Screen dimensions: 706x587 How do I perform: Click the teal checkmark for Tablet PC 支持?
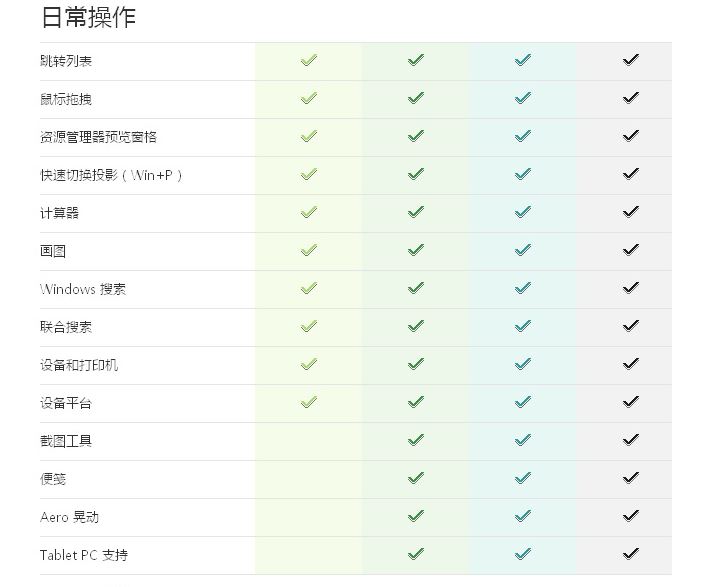point(523,554)
